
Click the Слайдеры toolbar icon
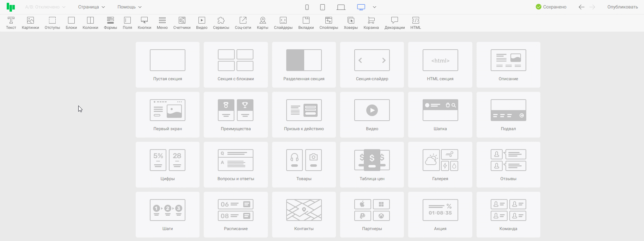point(283,23)
